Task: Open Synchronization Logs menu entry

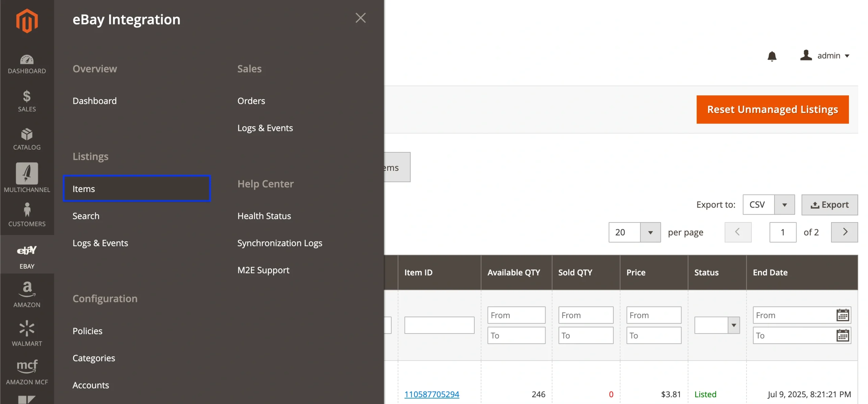Action: (x=279, y=243)
